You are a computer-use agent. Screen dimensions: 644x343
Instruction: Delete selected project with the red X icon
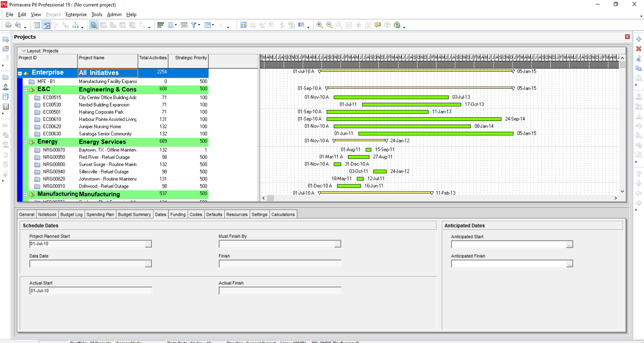click(x=639, y=49)
